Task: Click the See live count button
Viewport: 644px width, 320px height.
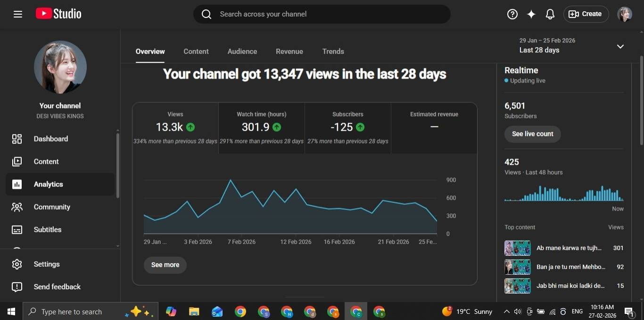Action: (x=532, y=134)
